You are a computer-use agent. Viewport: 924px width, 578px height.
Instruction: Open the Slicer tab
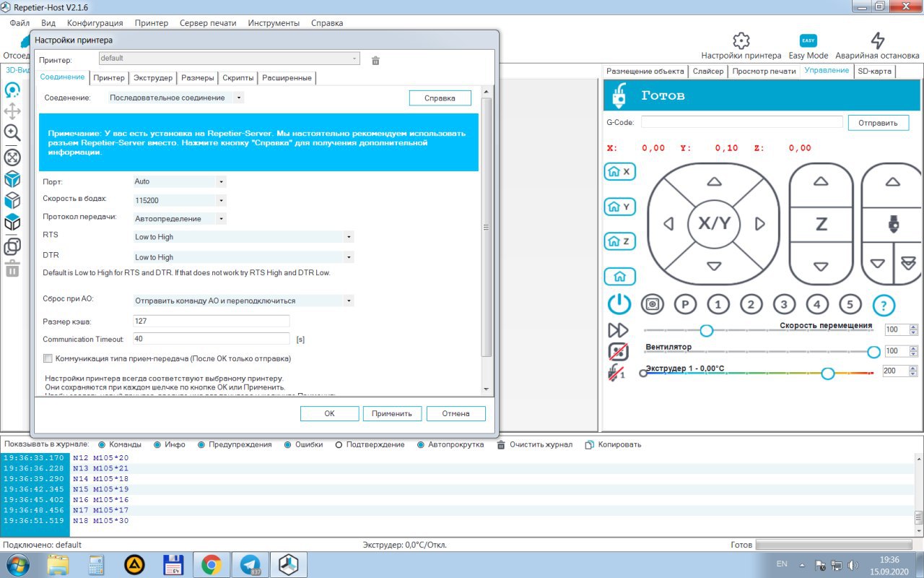tap(708, 71)
